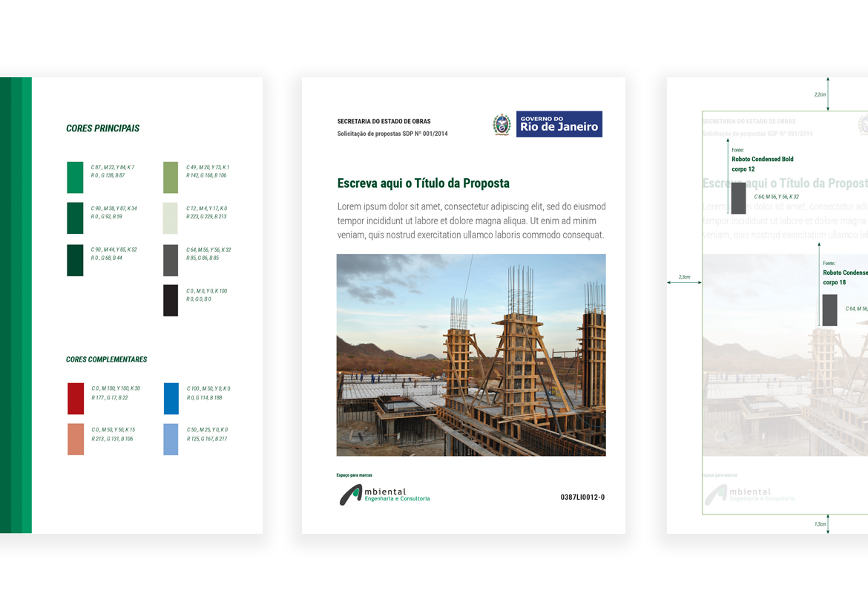Click the construction site photo

(x=471, y=355)
